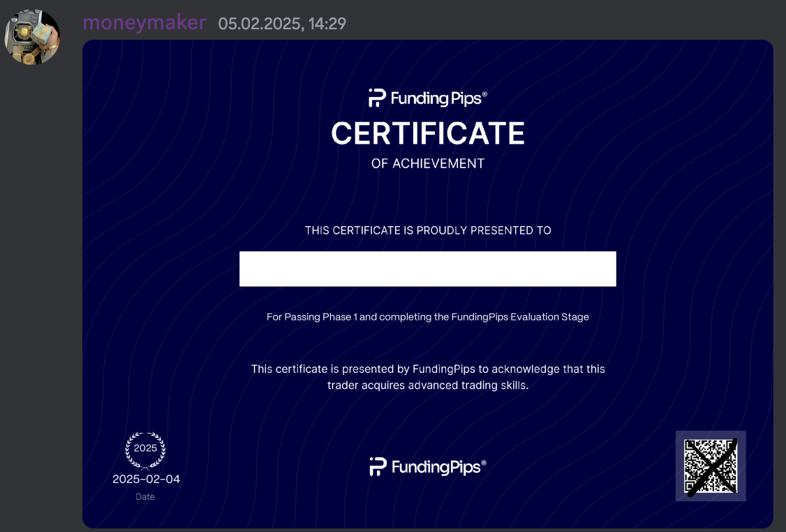This screenshot has height=532, width=786.
Task: Click the small Date label
Action: point(145,497)
